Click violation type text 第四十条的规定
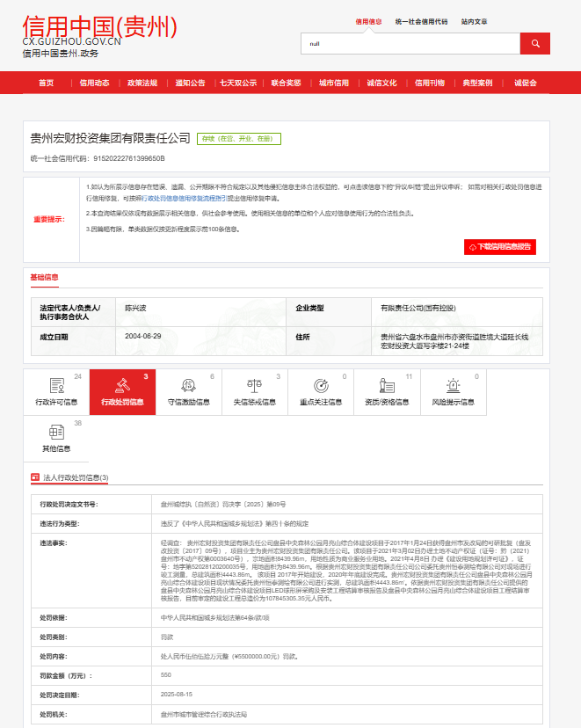 pyautogui.click(x=287, y=524)
